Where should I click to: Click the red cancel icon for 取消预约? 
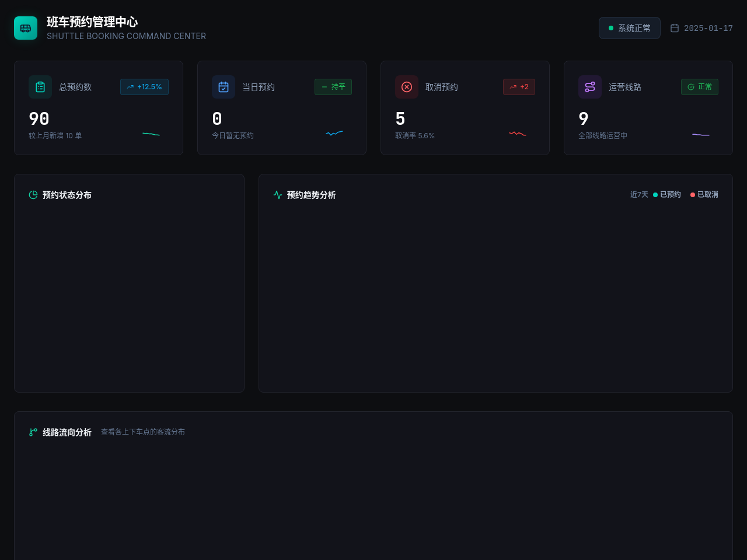[x=407, y=87]
